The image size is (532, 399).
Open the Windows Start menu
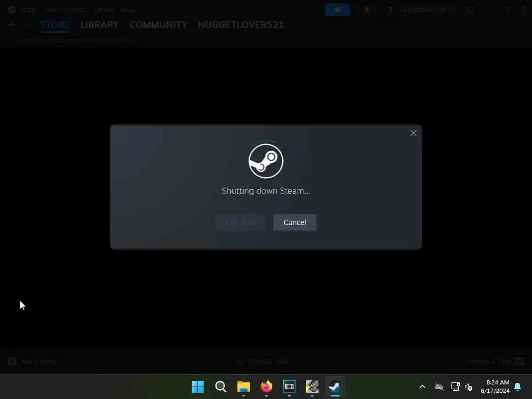[197, 387]
